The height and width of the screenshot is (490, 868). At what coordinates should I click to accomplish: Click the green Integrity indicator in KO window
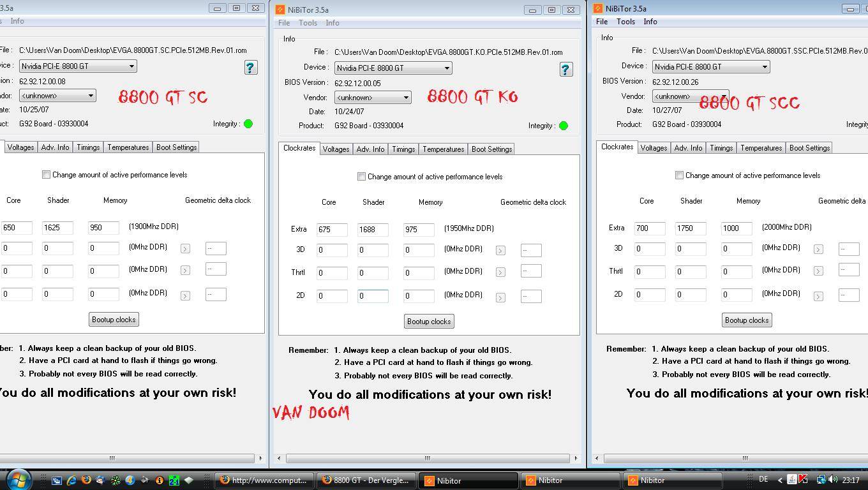[564, 126]
